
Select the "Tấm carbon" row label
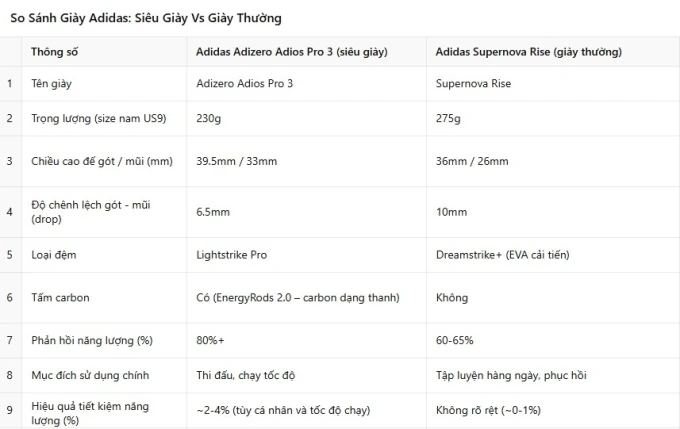click(60, 298)
